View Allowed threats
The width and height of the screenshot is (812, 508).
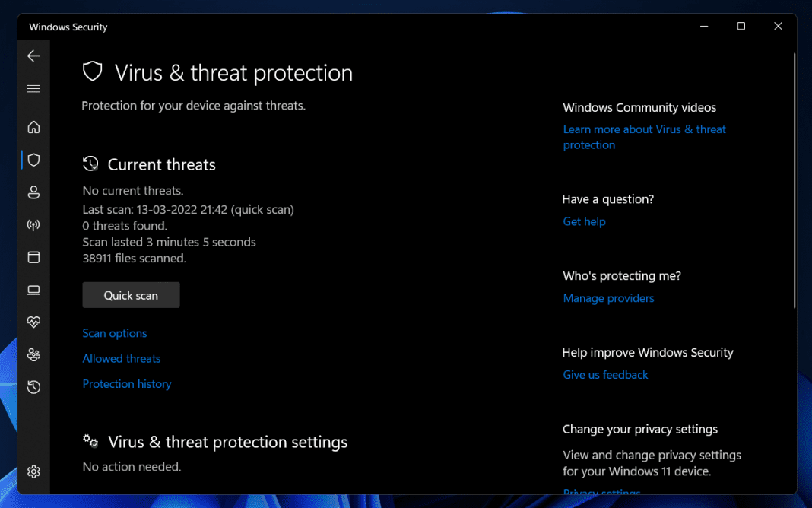click(121, 358)
